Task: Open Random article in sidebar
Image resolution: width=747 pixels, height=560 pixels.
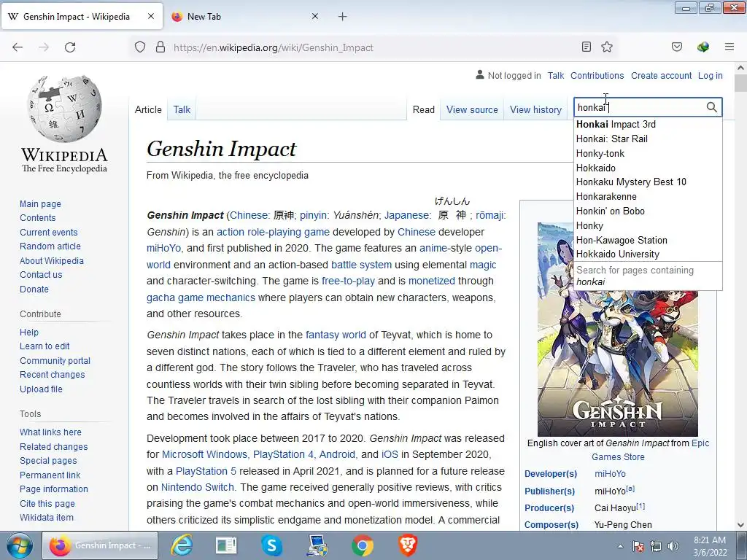Action: [x=50, y=246]
